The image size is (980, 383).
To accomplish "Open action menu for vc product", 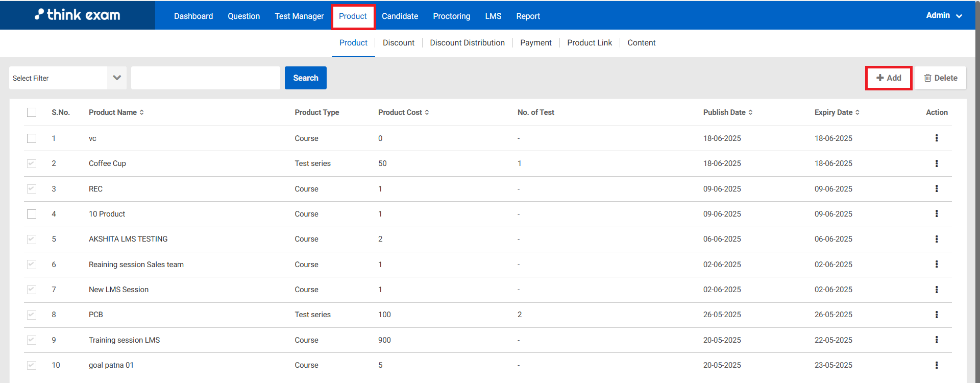I will click(x=936, y=138).
